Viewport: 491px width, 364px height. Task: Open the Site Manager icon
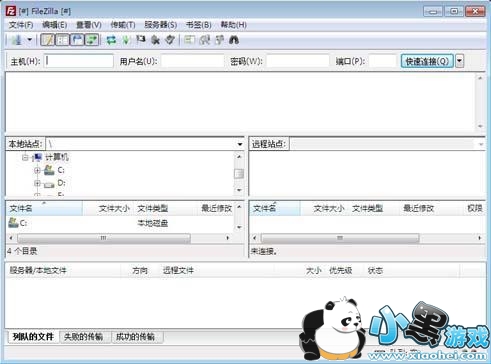tap(16, 40)
